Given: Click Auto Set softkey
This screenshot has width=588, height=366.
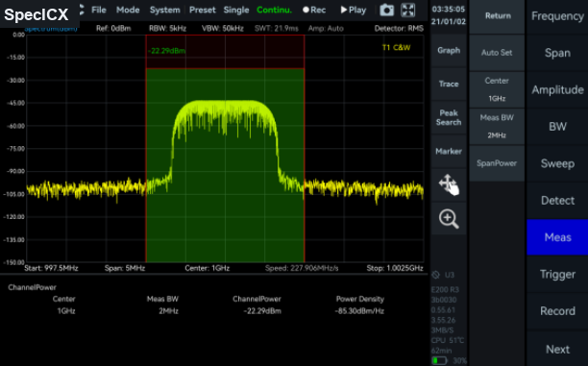Looking at the screenshot, I should point(497,53).
